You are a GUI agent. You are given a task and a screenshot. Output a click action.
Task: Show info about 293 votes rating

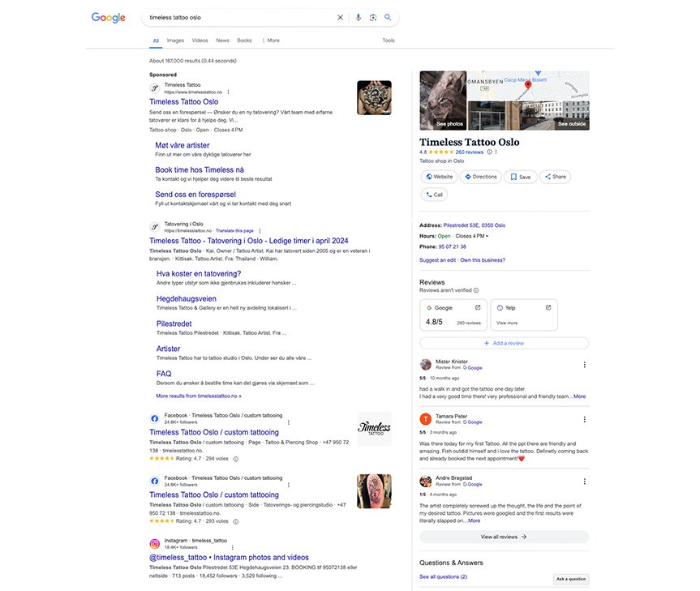236,521
